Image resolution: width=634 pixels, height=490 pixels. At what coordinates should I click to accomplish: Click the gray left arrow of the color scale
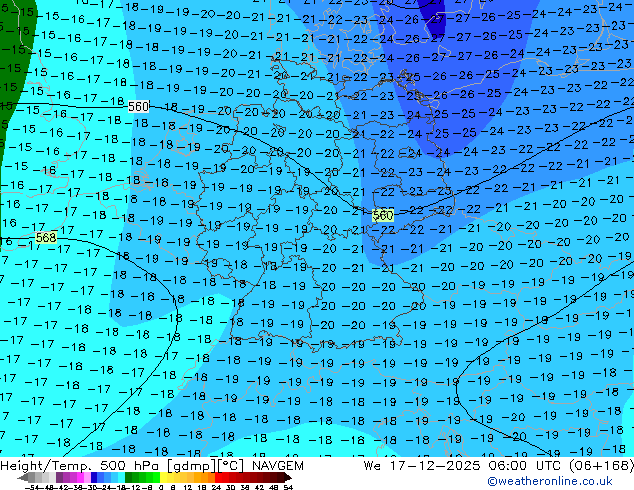pos(23,478)
